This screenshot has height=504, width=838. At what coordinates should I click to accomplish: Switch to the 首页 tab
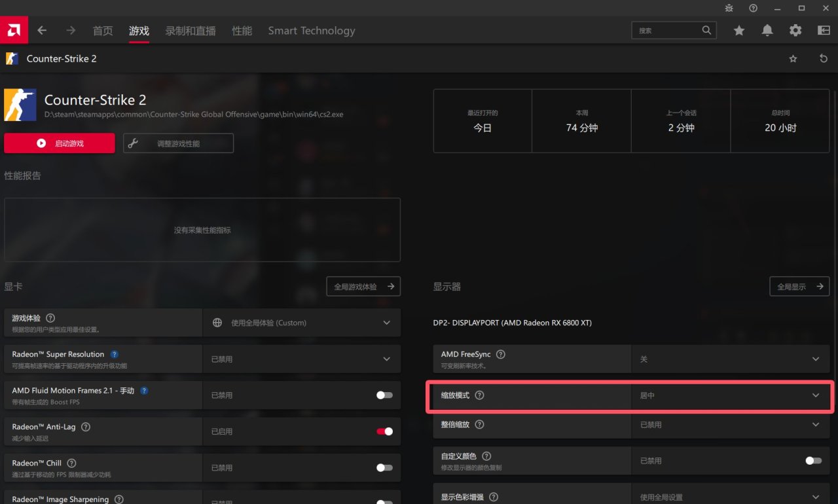coord(103,31)
